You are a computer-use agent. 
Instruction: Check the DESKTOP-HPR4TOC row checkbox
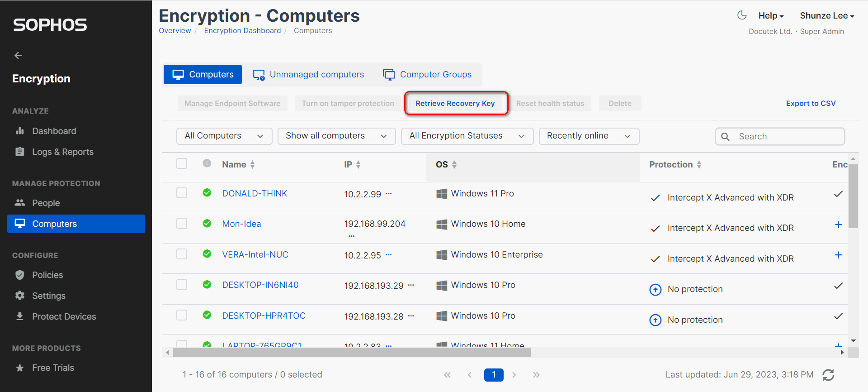pos(182,315)
